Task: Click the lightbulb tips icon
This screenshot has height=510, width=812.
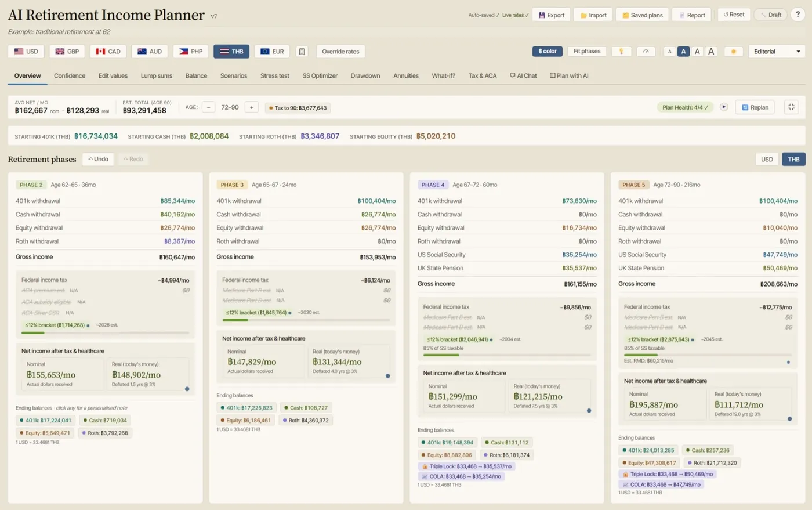Action: (621, 52)
